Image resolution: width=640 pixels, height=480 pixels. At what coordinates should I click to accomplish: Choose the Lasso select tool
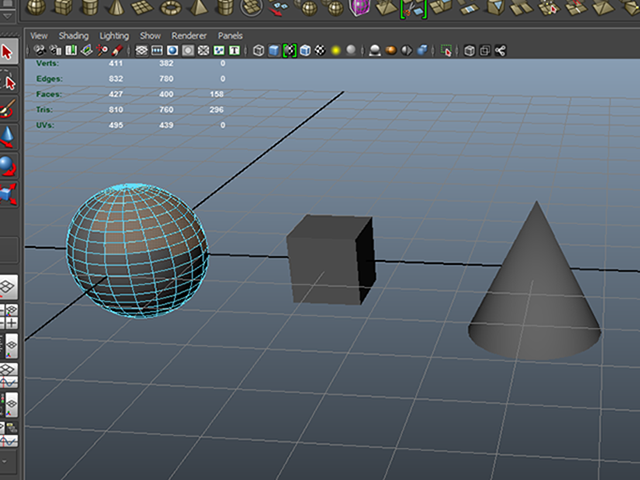(8, 82)
